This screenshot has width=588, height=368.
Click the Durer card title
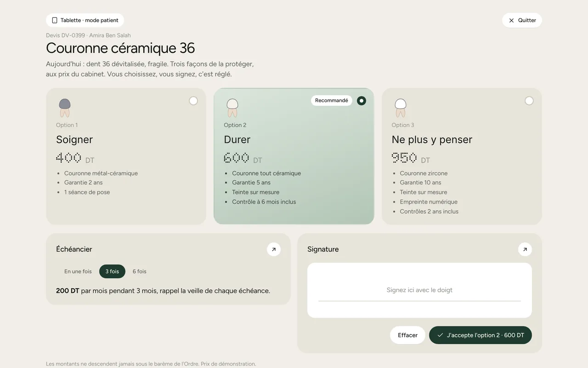(237, 139)
